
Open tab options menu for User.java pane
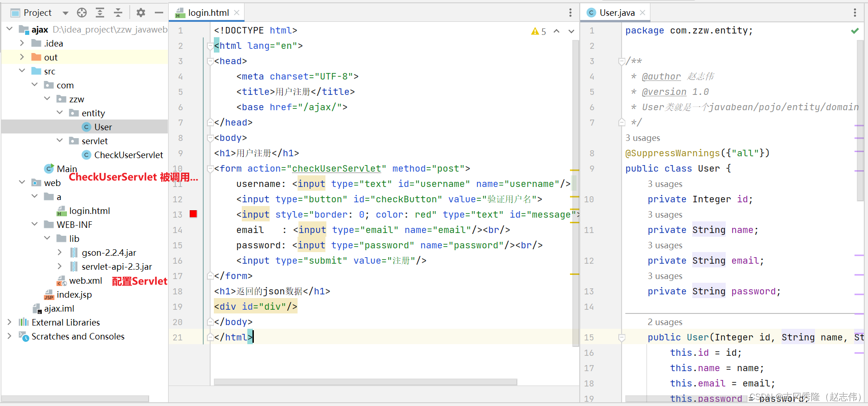[855, 13]
